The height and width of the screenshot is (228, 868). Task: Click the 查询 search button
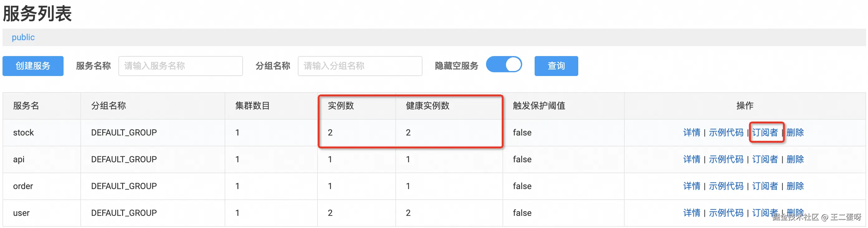[556, 66]
